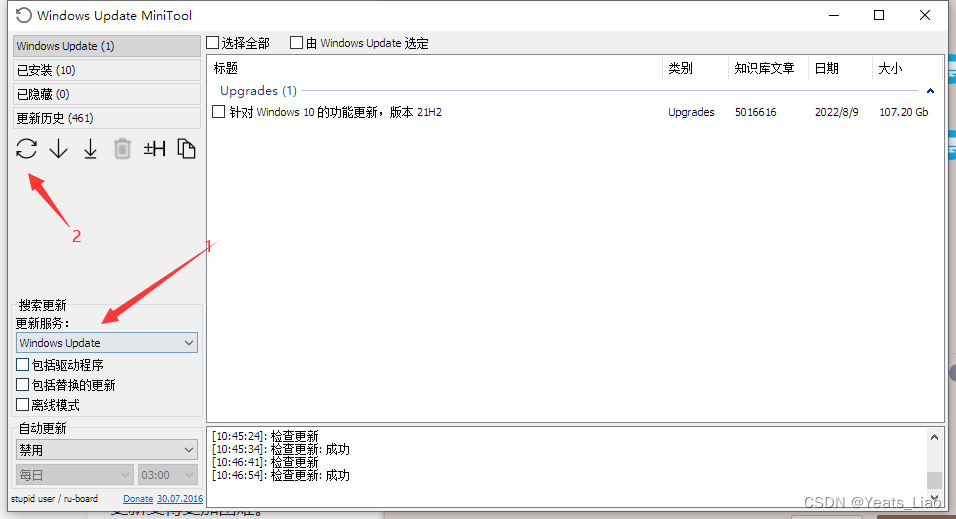Screen dimensions: 956x519
Task: Enable 包括驱动程序 option
Action: tap(23, 365)
